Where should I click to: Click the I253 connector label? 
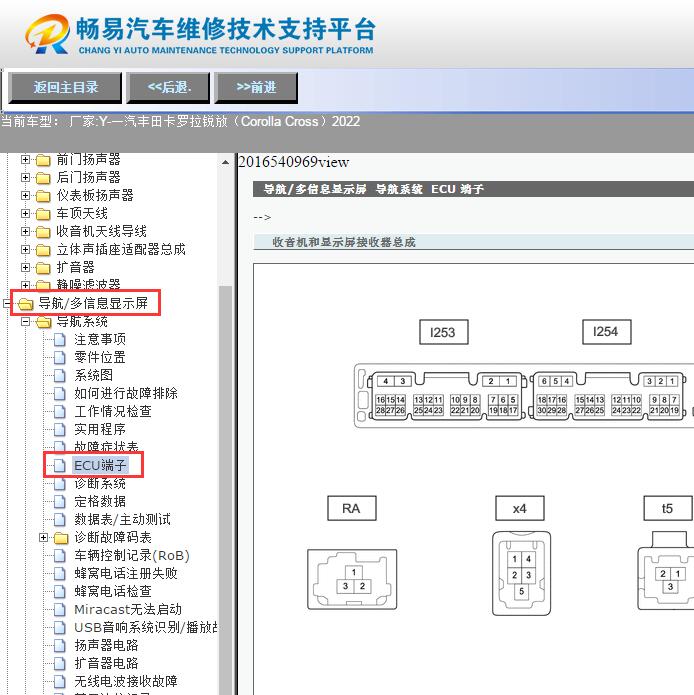pos(444,332)
